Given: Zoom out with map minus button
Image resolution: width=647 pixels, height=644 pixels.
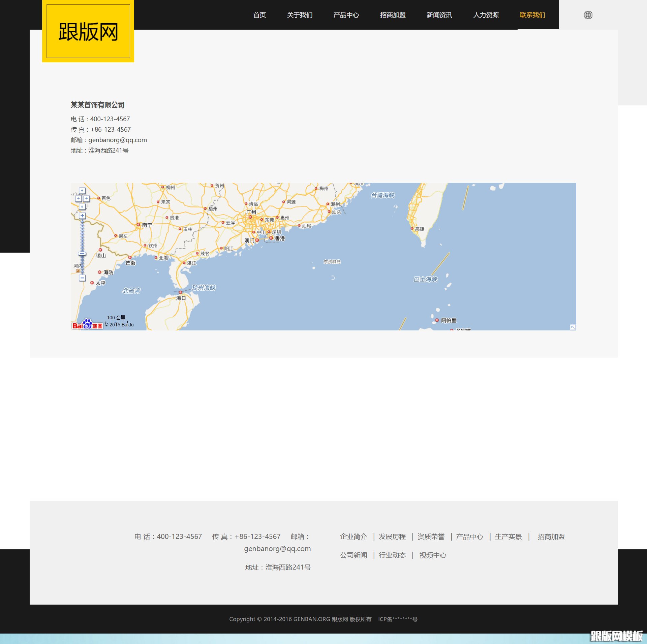Looking at the screenshot, I should (x=82, y=278).
